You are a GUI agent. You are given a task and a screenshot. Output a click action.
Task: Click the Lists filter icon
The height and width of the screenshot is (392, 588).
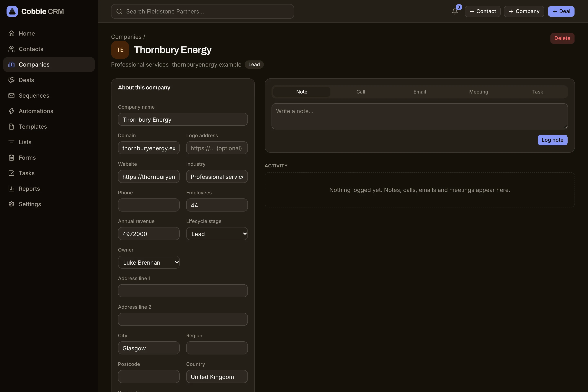(11, 142)
